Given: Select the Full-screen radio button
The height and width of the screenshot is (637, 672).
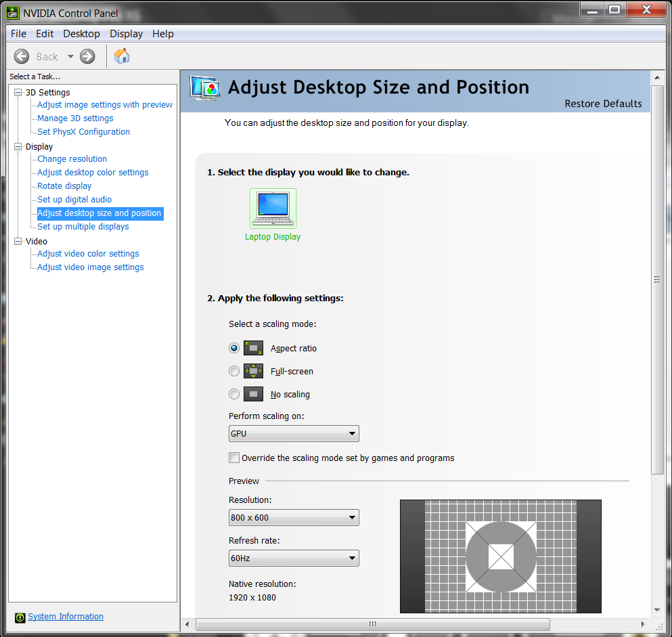Looking at the screenshot, I should point(234,371).
